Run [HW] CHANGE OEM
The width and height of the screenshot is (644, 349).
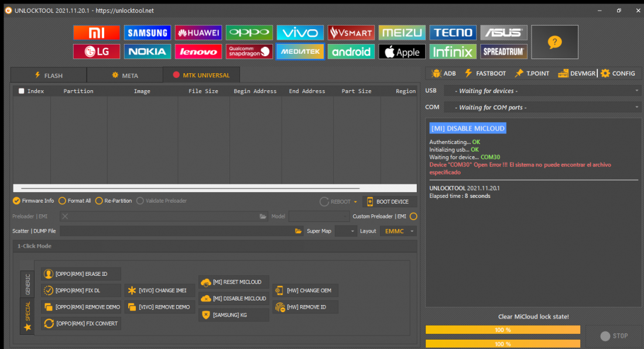(x=305, y=290)
